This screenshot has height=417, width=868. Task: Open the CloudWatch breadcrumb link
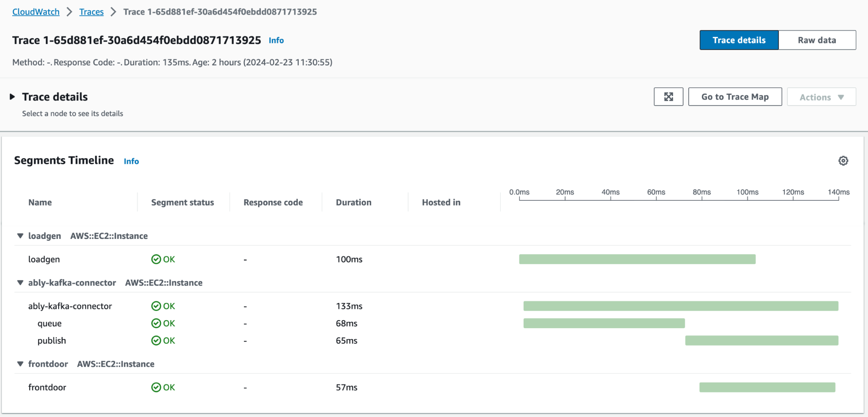coord(36,12)
